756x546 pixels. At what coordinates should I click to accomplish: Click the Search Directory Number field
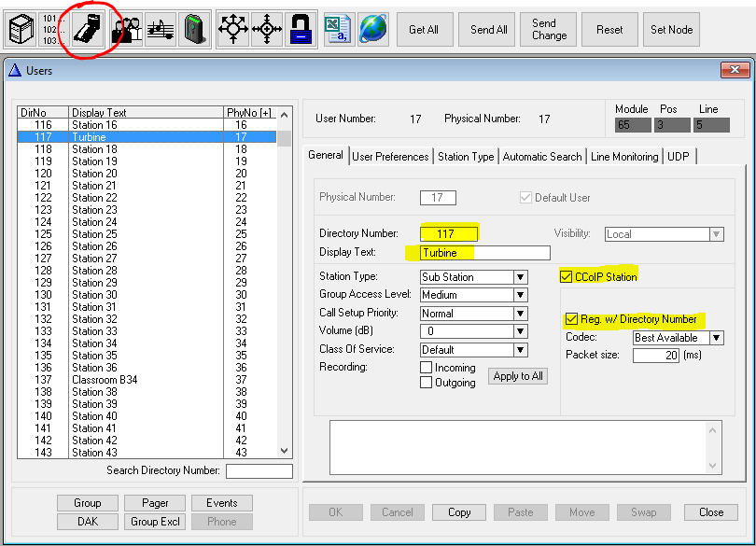coord(259,471)
